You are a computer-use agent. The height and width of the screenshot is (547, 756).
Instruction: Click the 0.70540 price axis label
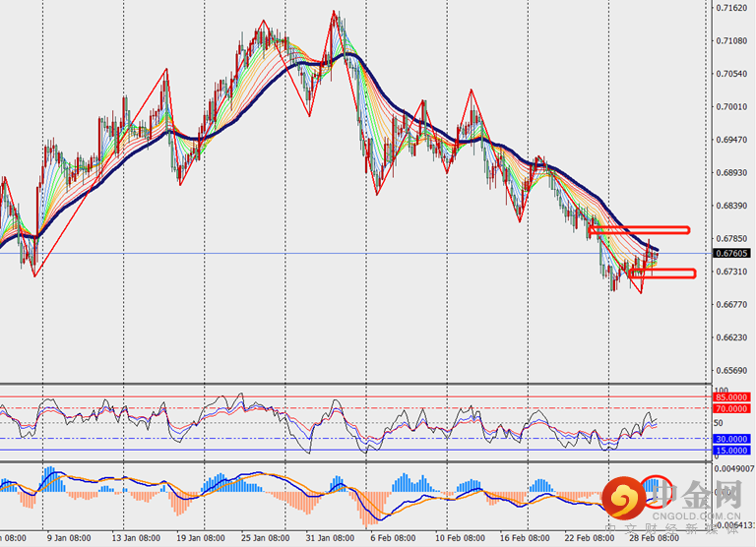pyautogui.click(x=731, y=74)
